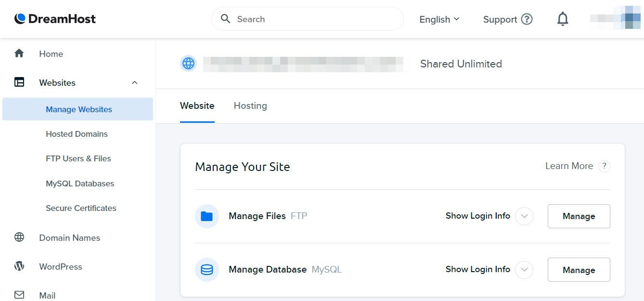Click Manage button for Manage Database
This screenshot has height=301, width=644.
[x=579, y=270]
